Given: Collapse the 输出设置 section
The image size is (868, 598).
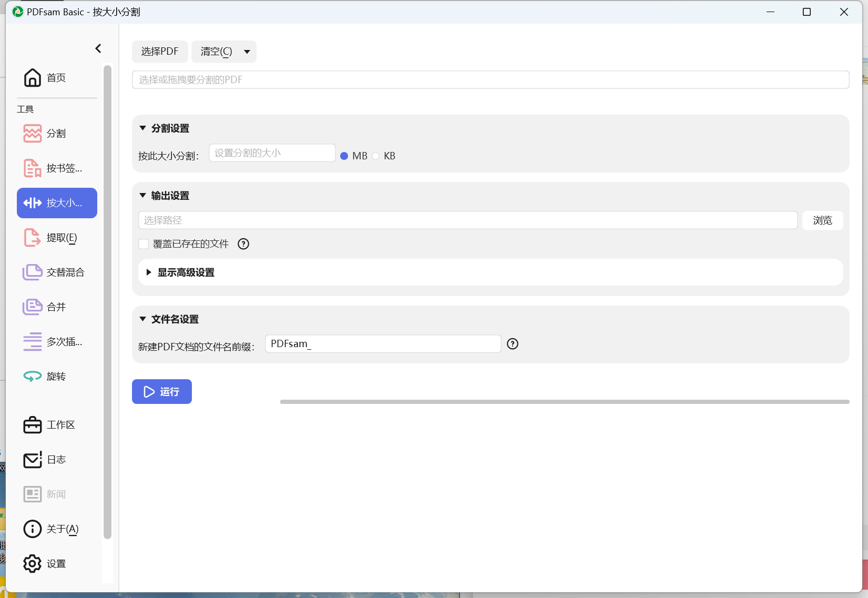Looking at the screenshot, I should click(x=142, y=196).
